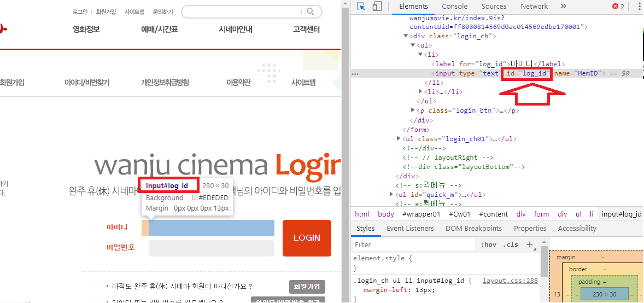Viewport: 644px width, 303px height.
Task: Open the more DevTools tabs chevron
Action: click(x=563, y=6)
